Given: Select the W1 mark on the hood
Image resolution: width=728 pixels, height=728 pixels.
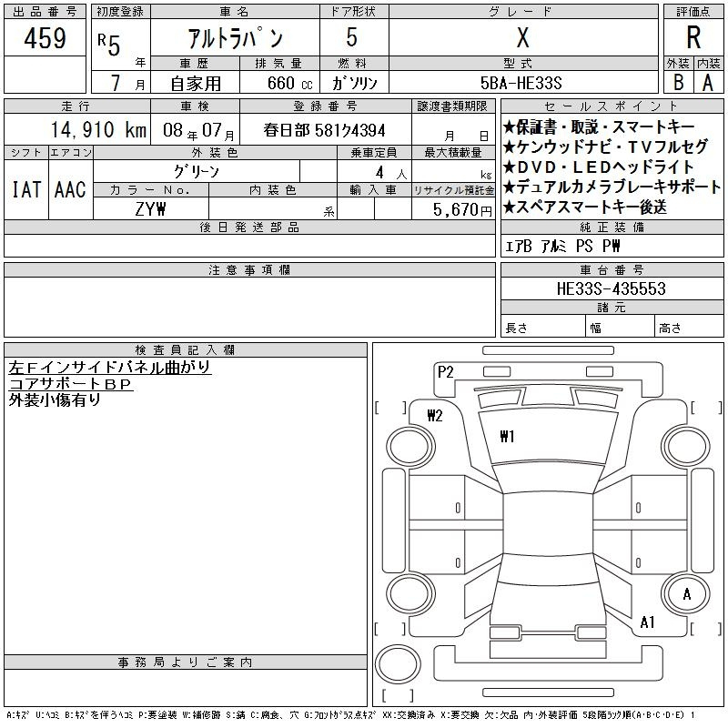Looking at the screenshot, I should [507, 437].
